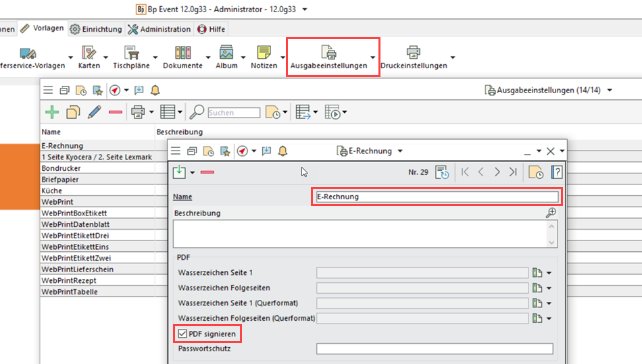Click the red minus delete icon in dialog
Viewport: 642px width, 364px height.
point(207,172)
